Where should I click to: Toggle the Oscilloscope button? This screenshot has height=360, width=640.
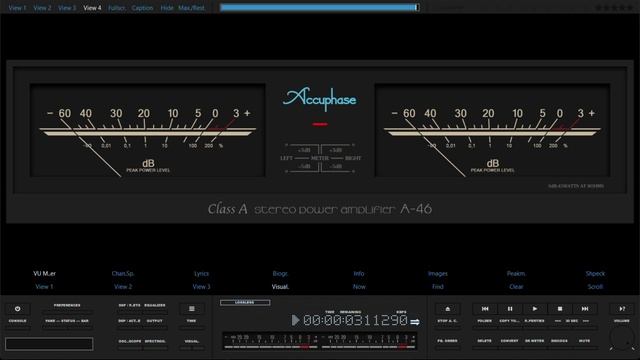point(129,341)
